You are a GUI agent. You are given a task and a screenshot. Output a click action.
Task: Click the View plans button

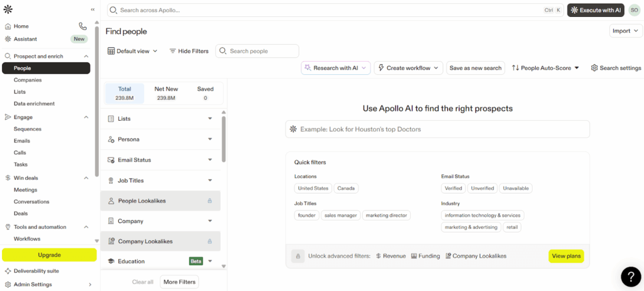[566, 256]
